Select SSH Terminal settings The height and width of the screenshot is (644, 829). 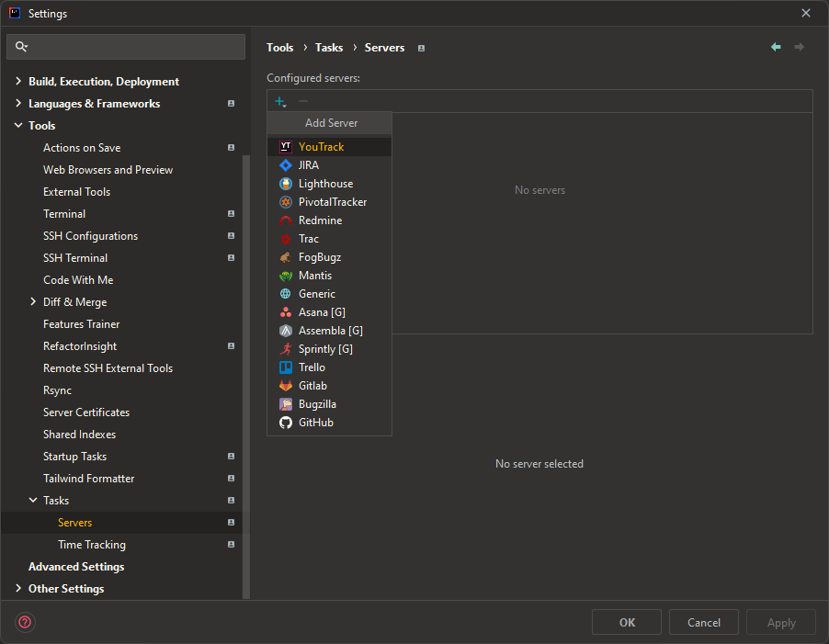(x=75, y=258)
